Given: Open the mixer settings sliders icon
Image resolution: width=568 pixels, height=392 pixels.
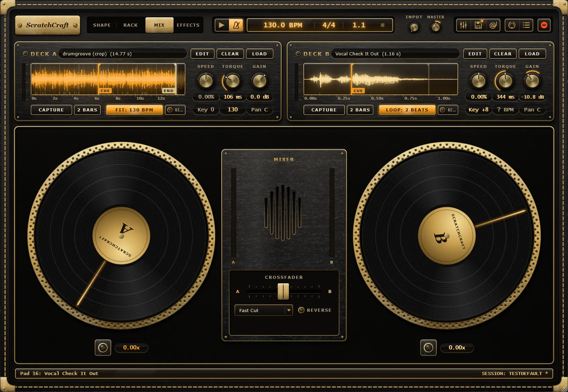Looking at the screenshot, I should [x=463, y=25].
